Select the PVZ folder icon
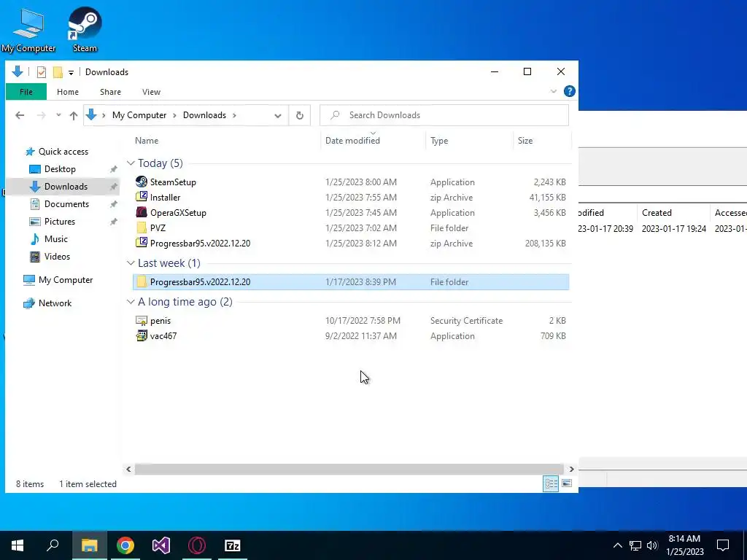Screen dimensions: 747x560 142,227
